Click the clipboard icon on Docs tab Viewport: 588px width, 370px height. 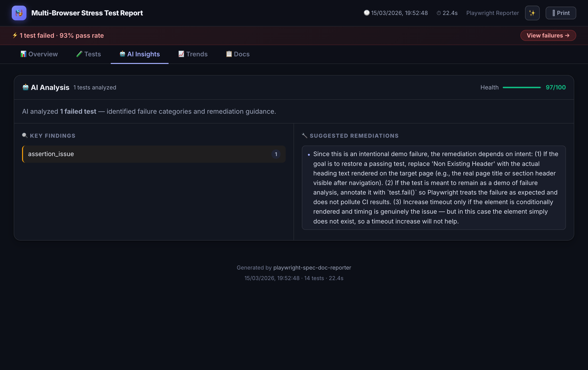click(x=229, y=54)
